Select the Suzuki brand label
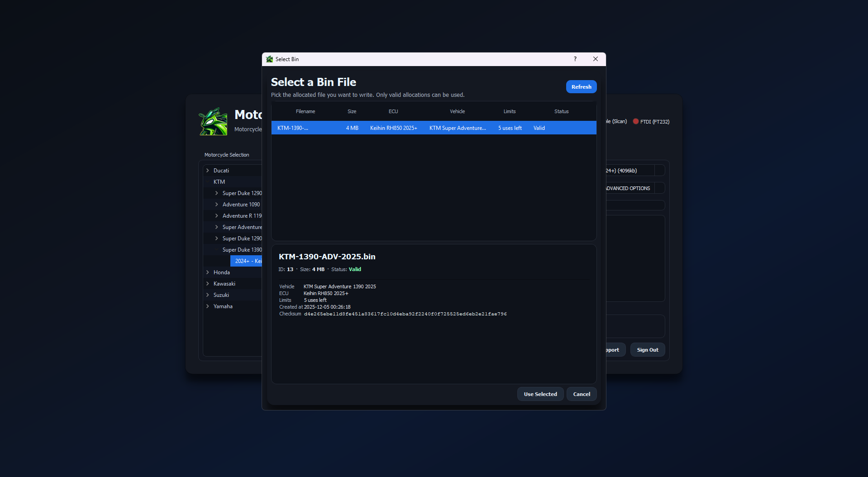The image size is (868, 477). [x=221, y=295]
